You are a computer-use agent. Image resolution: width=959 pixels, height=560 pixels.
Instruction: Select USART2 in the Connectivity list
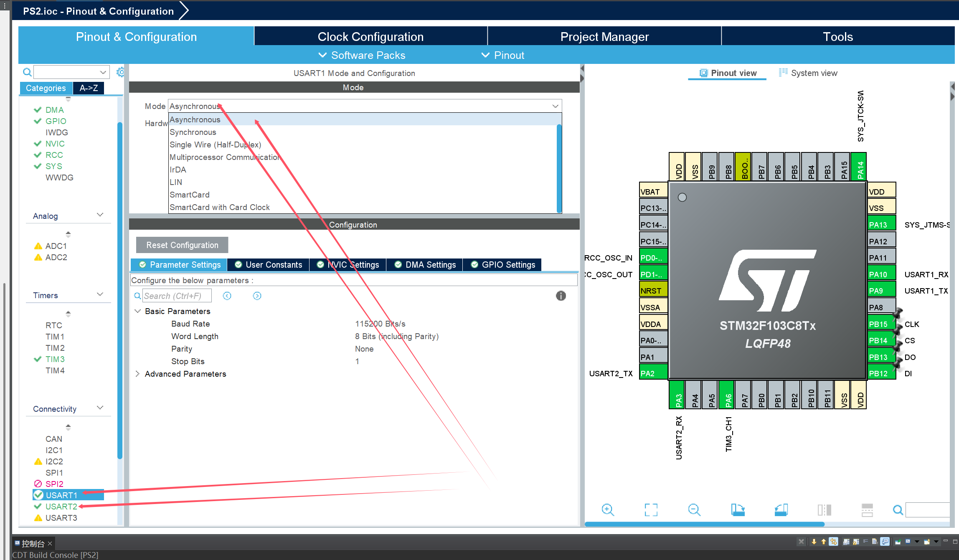61,506
